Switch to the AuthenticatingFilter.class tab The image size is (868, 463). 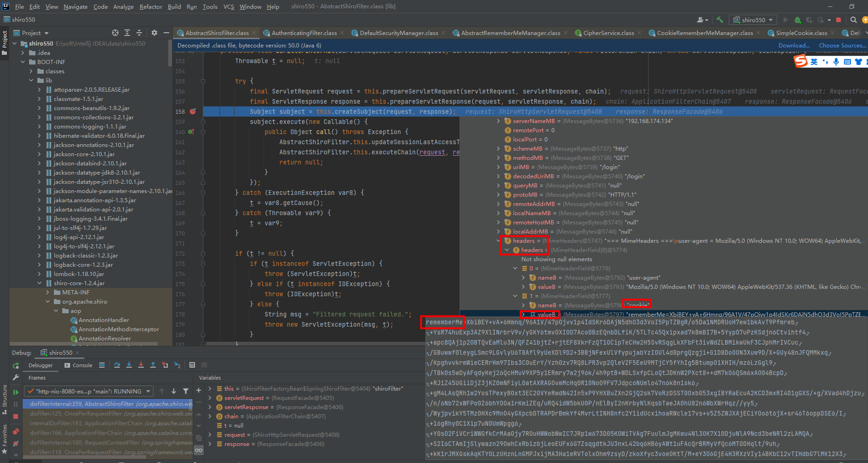click(x=304, y=33)
